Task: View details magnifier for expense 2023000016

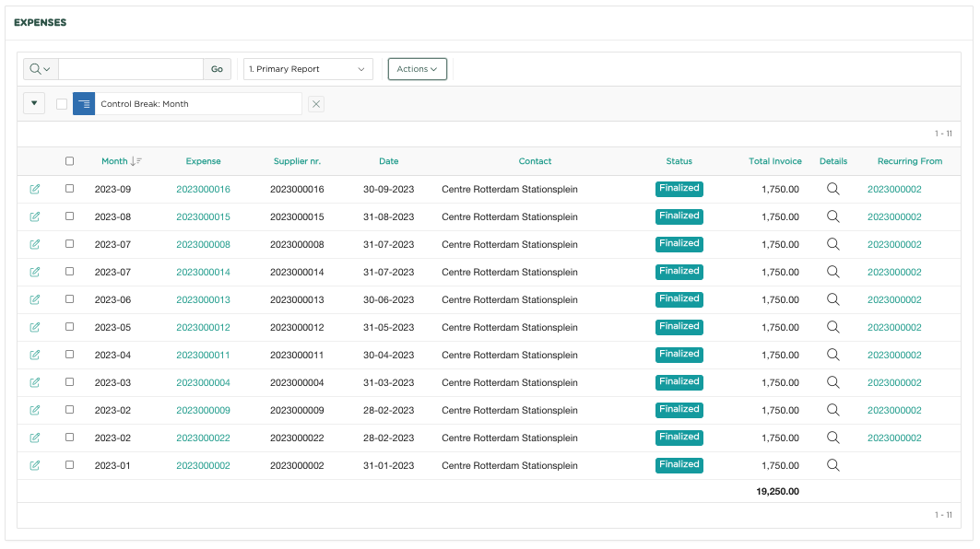Action: point(833,189)
